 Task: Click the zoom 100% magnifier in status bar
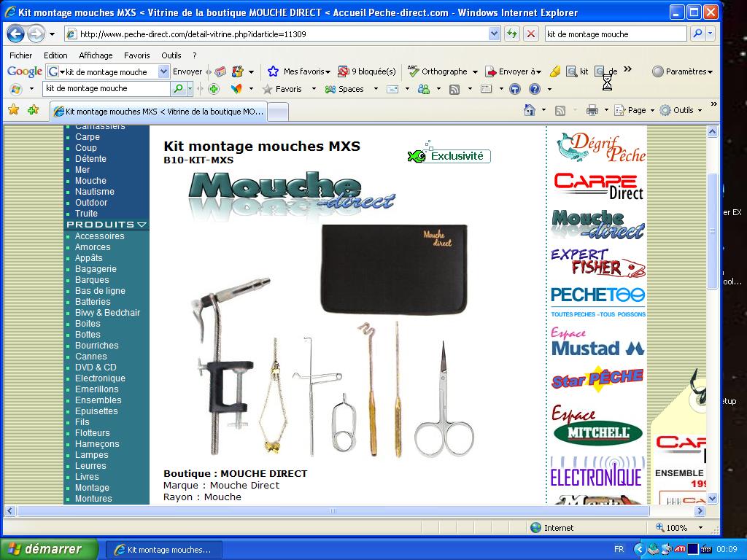point(659,527)
